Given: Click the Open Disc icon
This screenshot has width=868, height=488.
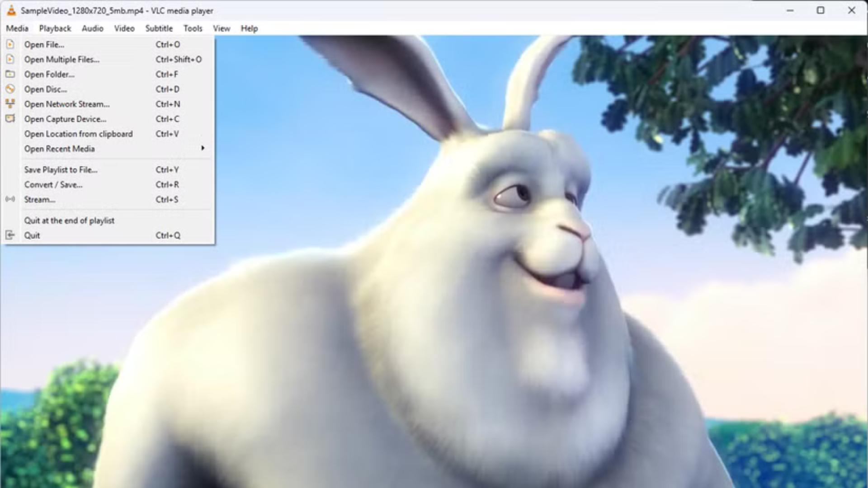Looking at the screenshot, I should pyautogui.click(x=10, y=89).
